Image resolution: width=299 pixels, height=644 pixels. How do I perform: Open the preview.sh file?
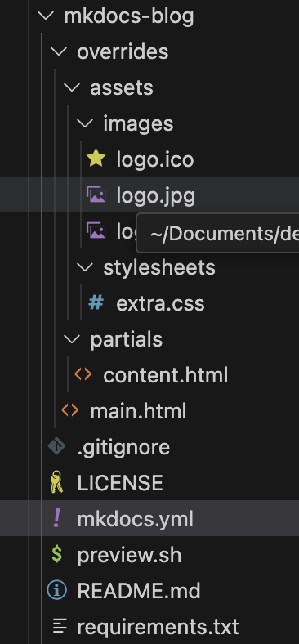tap(129, 555)
